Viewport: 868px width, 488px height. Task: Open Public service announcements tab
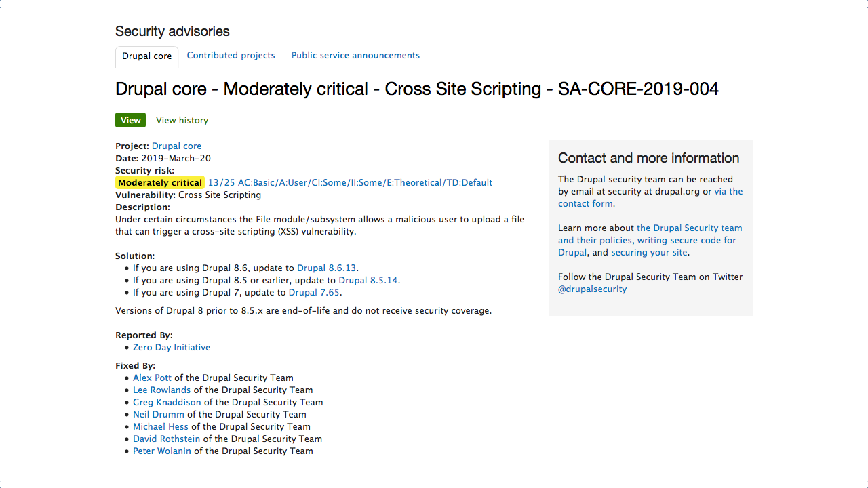tap(355, 56)
